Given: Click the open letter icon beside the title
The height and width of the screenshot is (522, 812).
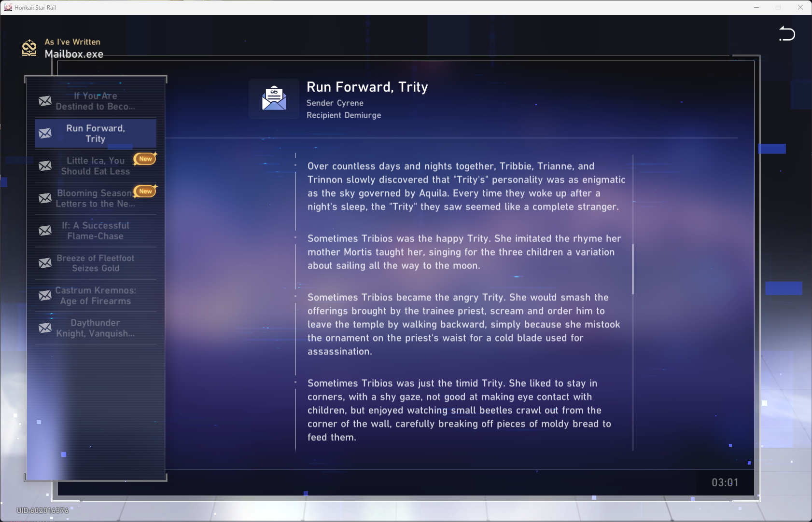Looking at the screenshot, I should click(274, 98).
